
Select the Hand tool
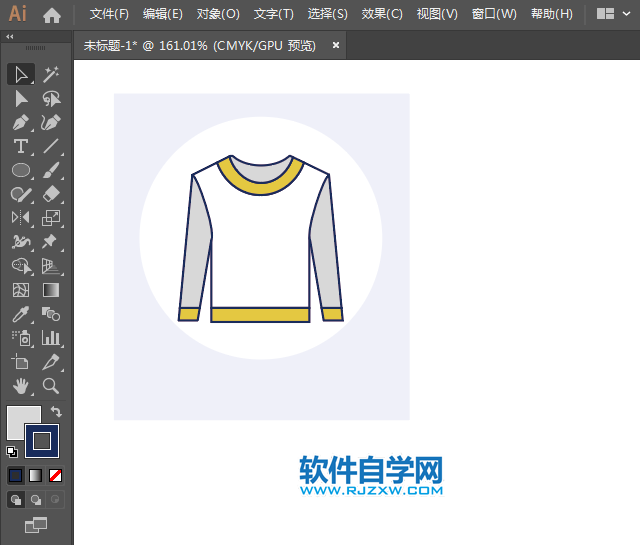[x=21, y=386]
